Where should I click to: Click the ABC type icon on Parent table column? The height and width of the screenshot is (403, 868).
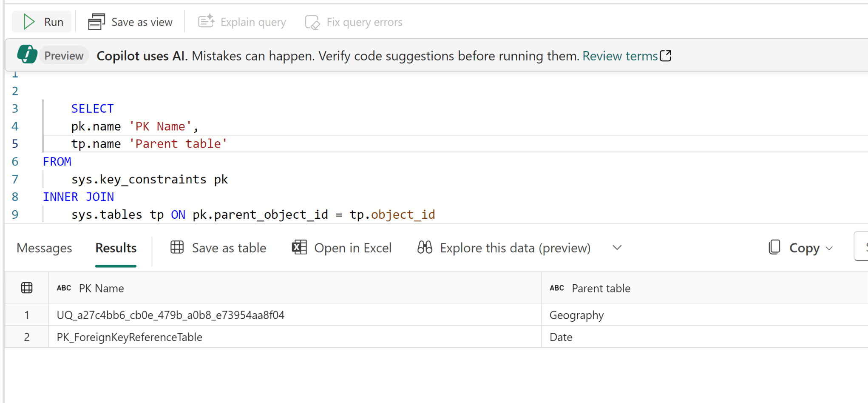556,288
